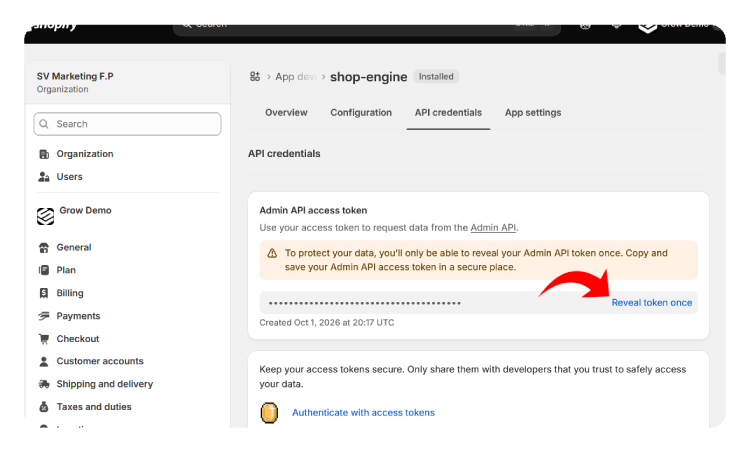Select the API credentials tab
The height and width of the screenshot is (452, 750).
tap(448, 113)
